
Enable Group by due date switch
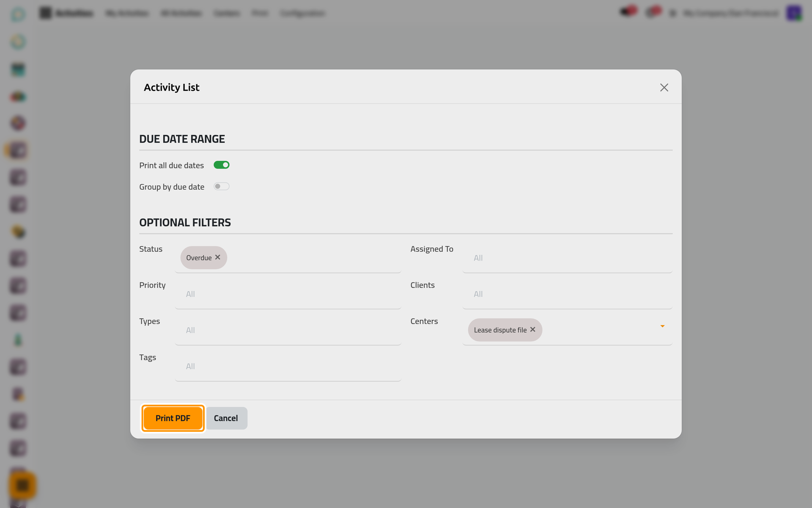tap(221, 187)
